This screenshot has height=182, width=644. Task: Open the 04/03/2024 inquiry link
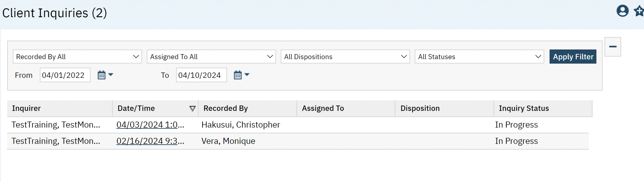point(150,125)
